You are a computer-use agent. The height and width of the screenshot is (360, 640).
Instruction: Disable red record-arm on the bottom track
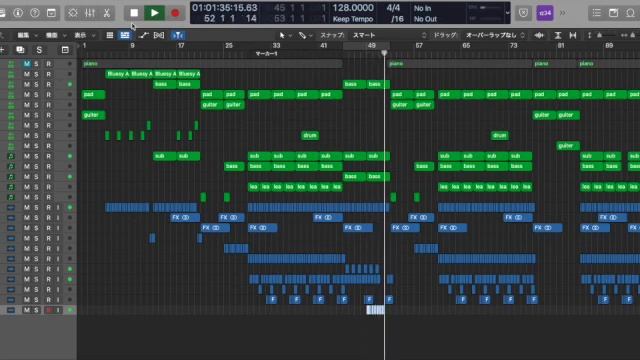[x=49, y=310]
